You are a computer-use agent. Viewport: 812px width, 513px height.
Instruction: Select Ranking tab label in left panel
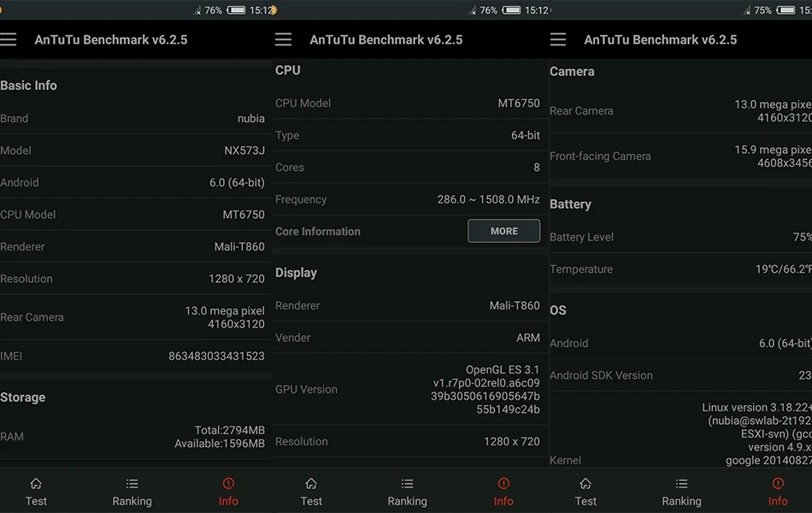tap(132, 501)
